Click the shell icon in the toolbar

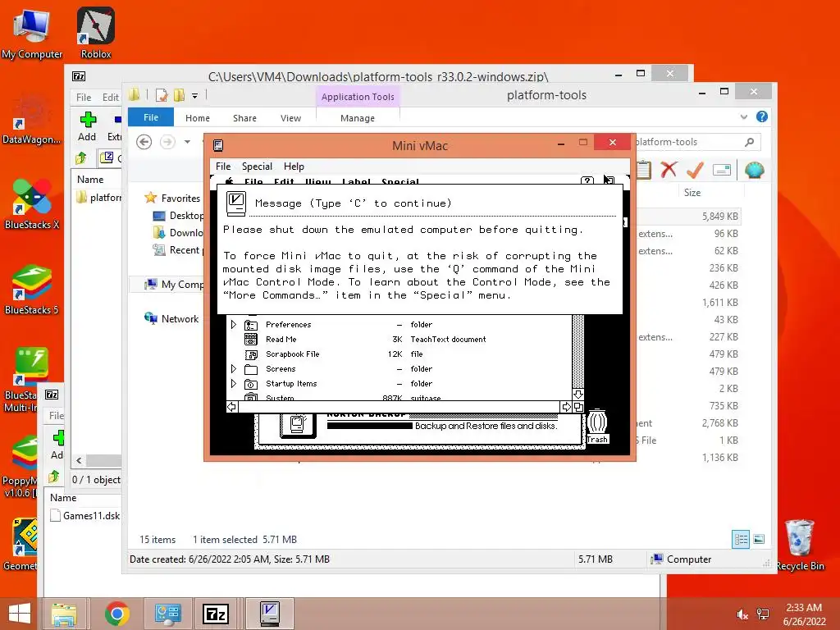[754, 171]
